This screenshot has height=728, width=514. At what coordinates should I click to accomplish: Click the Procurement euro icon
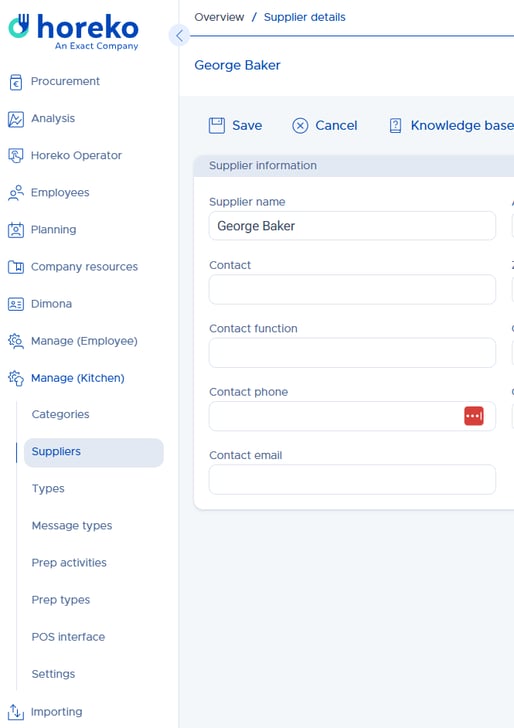click(x=16, y=82)
